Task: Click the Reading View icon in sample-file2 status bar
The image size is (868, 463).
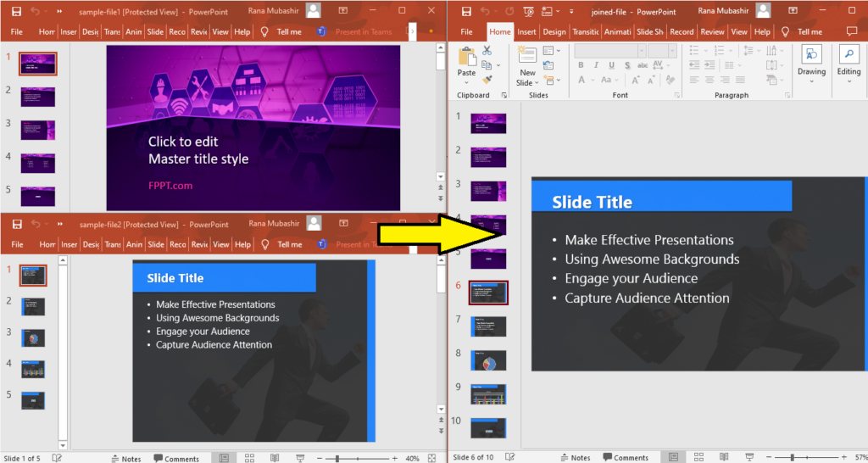Action: coord(275,458)
